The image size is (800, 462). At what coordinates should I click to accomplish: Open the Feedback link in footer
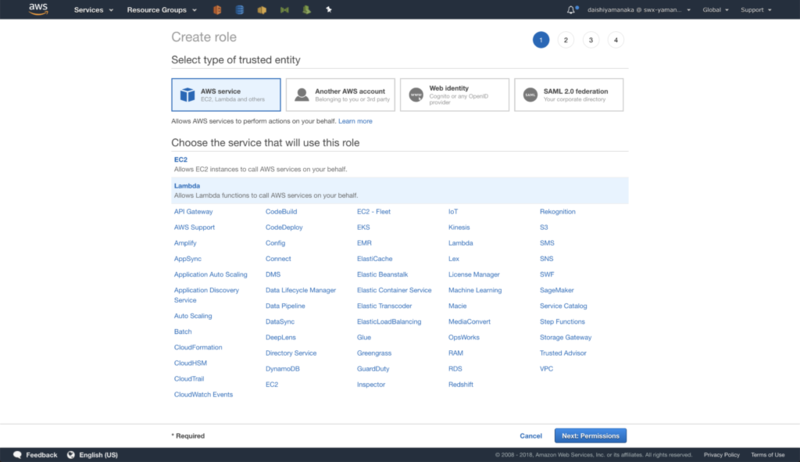coord(42,454)
